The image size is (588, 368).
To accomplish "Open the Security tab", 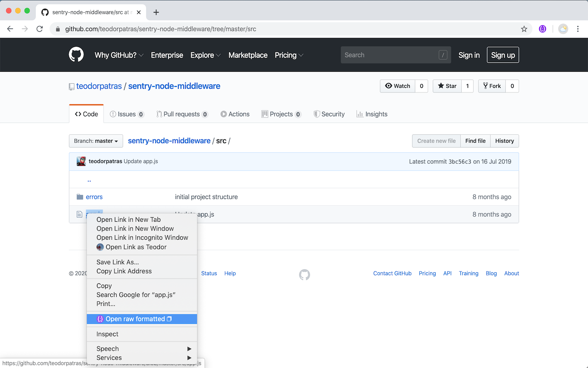I will point(329,114).
